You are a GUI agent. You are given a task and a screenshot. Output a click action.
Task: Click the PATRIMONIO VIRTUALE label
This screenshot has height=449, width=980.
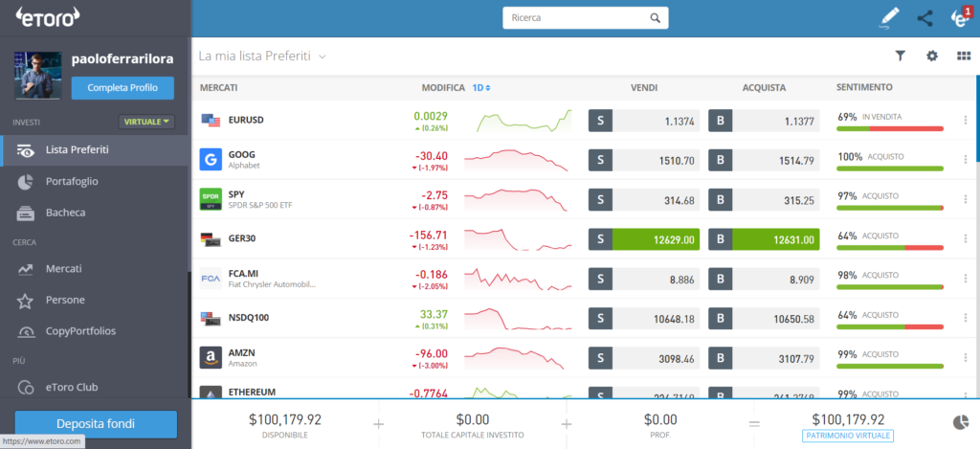pos(848,436)
